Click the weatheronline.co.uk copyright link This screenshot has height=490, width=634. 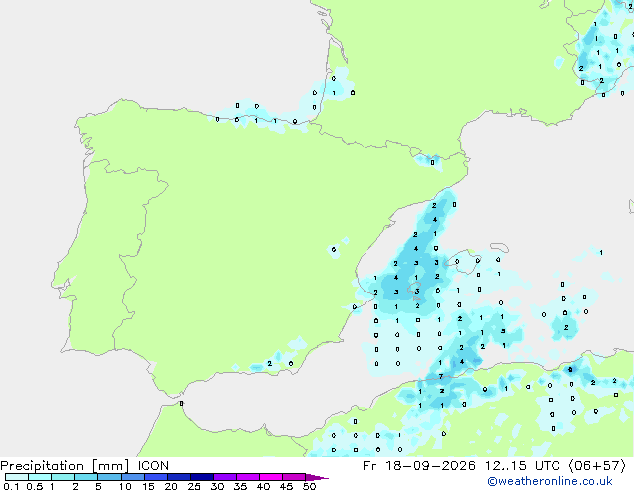[x=549, y=481]
